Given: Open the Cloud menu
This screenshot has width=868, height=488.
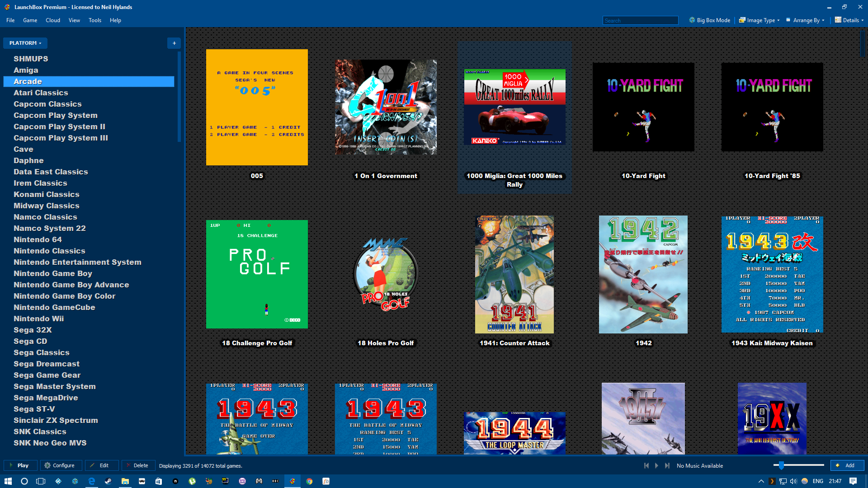Looking at the screenshot, I should point(53,20).
